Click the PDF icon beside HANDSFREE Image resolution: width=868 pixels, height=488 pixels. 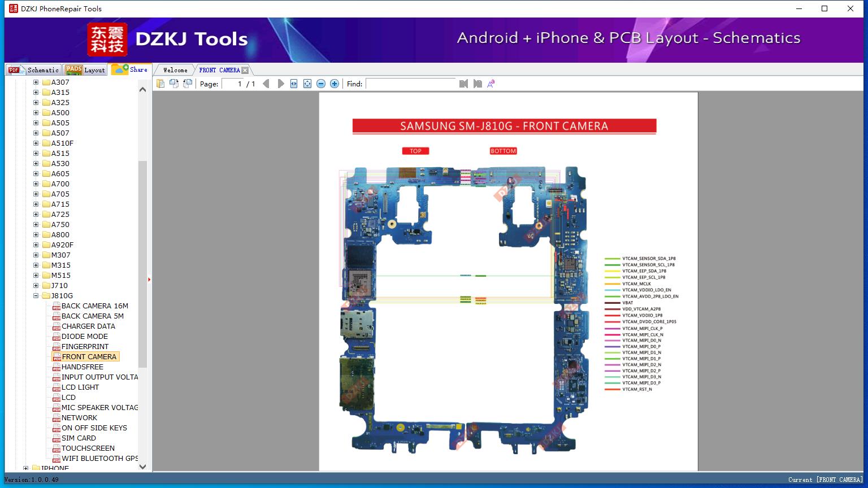[57, 367]
